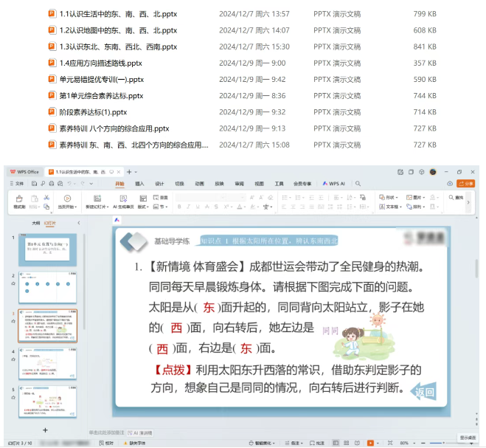Expand the quick access toolbar dropdown
This screenshot has height=448, width=486.
click(x=91, y=184)
